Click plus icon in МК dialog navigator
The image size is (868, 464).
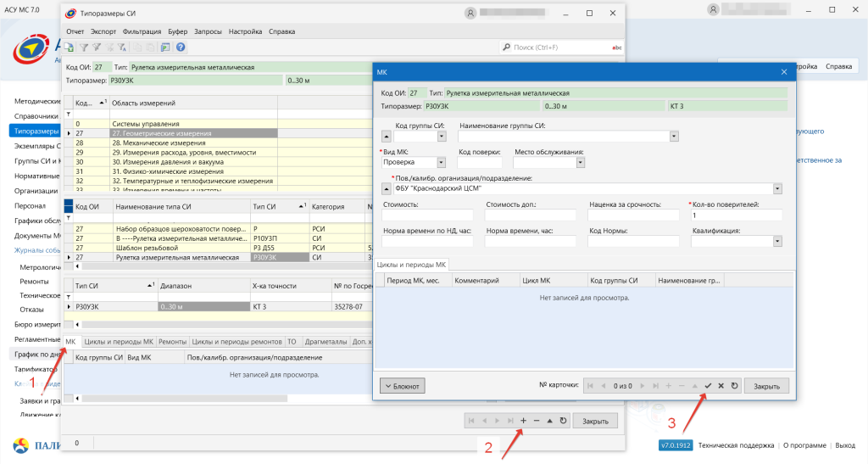pyautogui.click(x=669, y=386)
